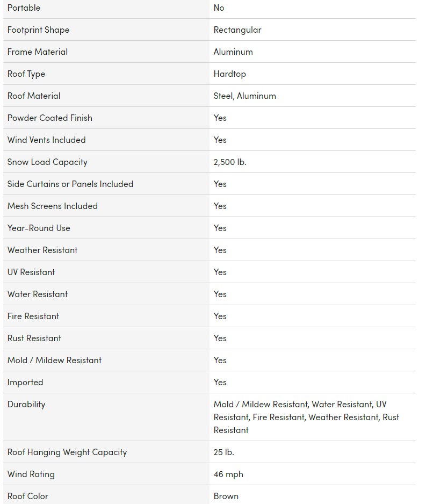Click the "Weather Resistant" row label
426x504 pixels.
click(x=42, y=250)
